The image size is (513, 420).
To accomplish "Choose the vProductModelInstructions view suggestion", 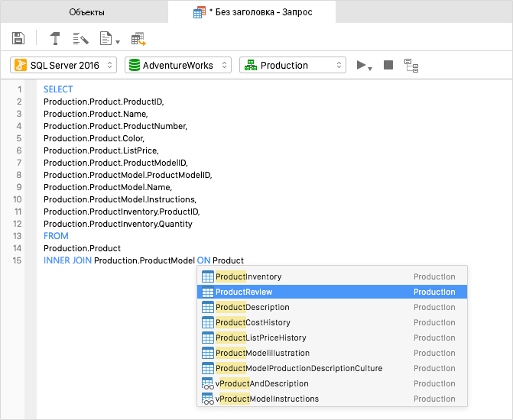I will click(332, 399).
